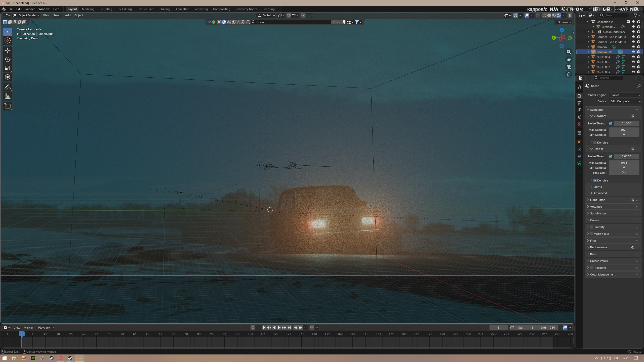Switch to material preview shading
644x362 pixels.
[554, 15]
